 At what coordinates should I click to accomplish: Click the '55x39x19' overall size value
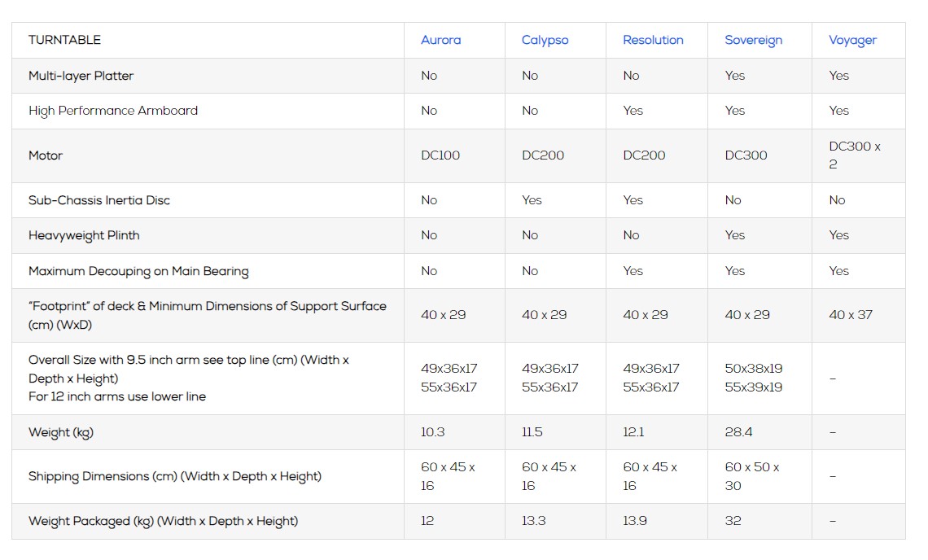click(x=754, y=387)
